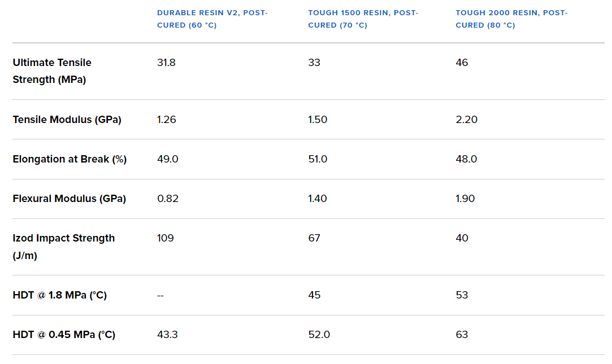
Task: Click the Elongation at Break (%) label
Action: click(x=70, y=159)
